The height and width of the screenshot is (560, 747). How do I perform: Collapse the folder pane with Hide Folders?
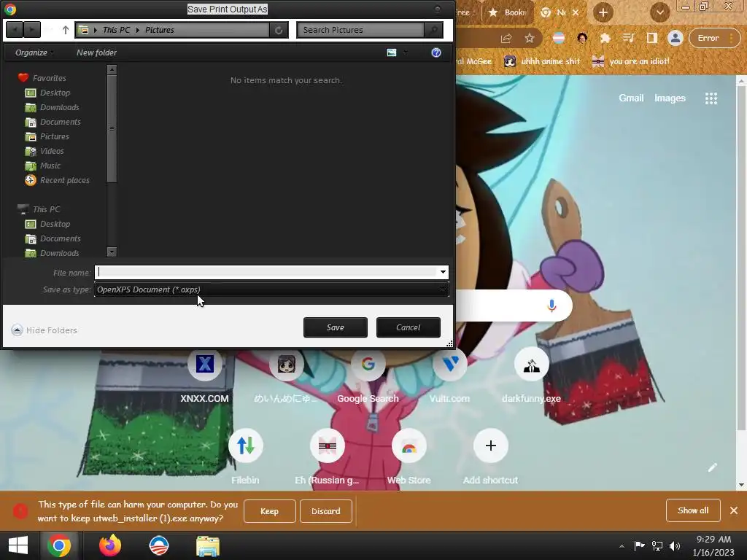[x=44, y=330]
